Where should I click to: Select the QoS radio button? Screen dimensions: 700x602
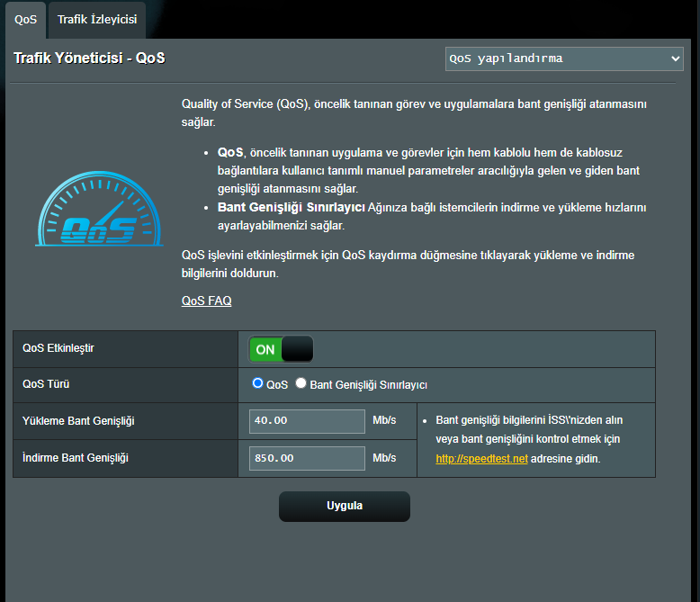pos(257,383)
